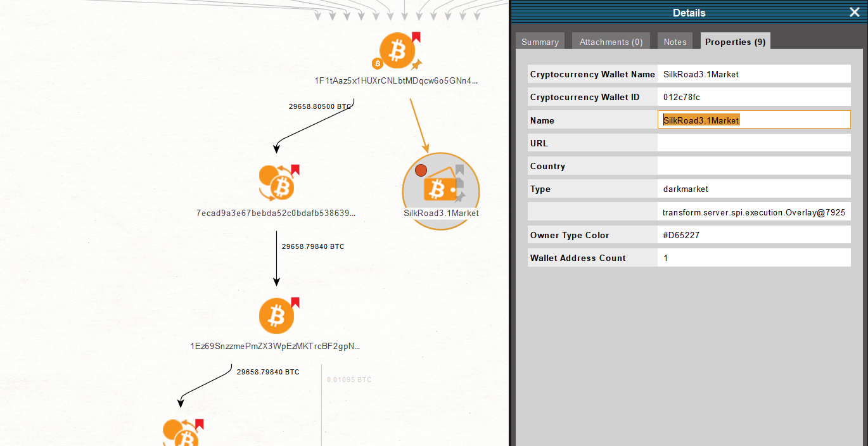Switch to the Notes tab
Screen dimensions: 868x446
[x=675, y=41]
